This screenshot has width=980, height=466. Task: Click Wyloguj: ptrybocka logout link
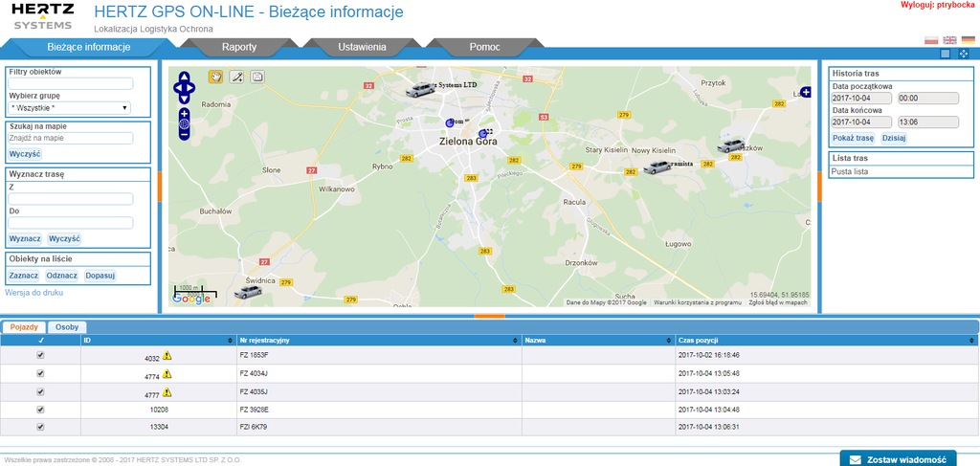click(938, 5)
